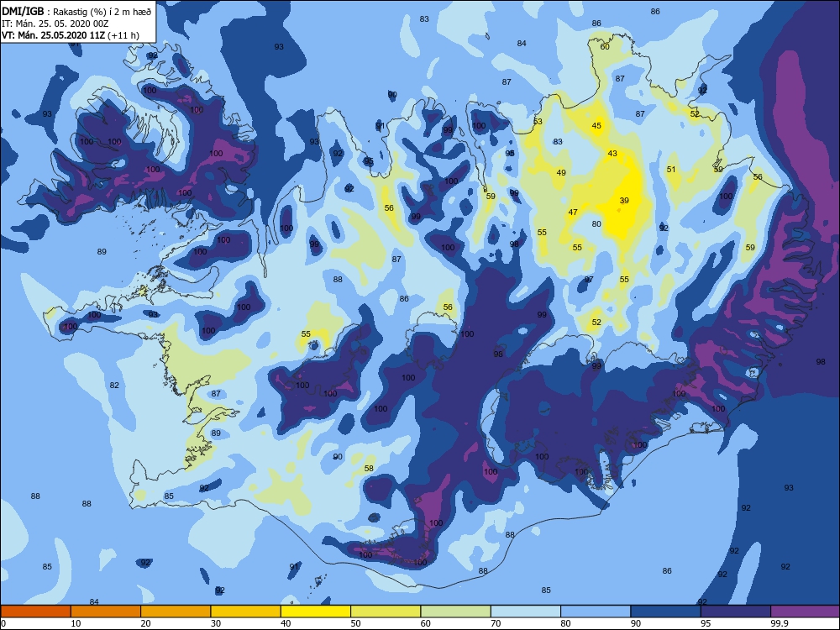Click the map value 80 inland
The height and width of the screenshot is (630, 840).
(x=596, y=224)
